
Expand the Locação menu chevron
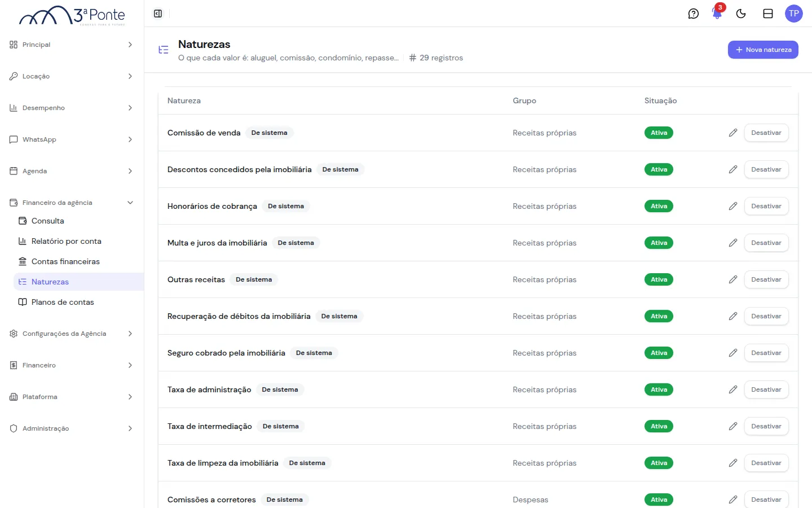point(130,76)
